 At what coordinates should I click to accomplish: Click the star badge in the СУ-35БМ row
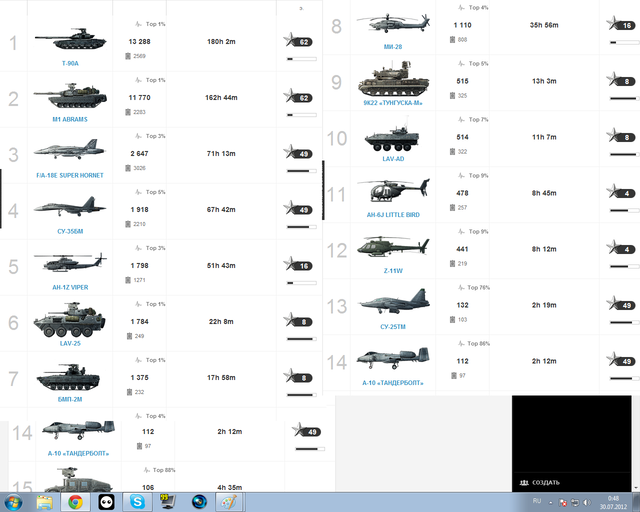(298, 209)
